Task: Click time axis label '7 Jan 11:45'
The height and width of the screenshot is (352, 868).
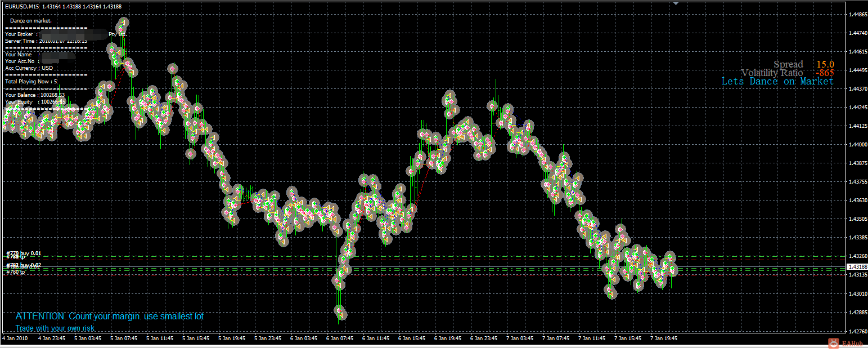Action: click(592, 339)
